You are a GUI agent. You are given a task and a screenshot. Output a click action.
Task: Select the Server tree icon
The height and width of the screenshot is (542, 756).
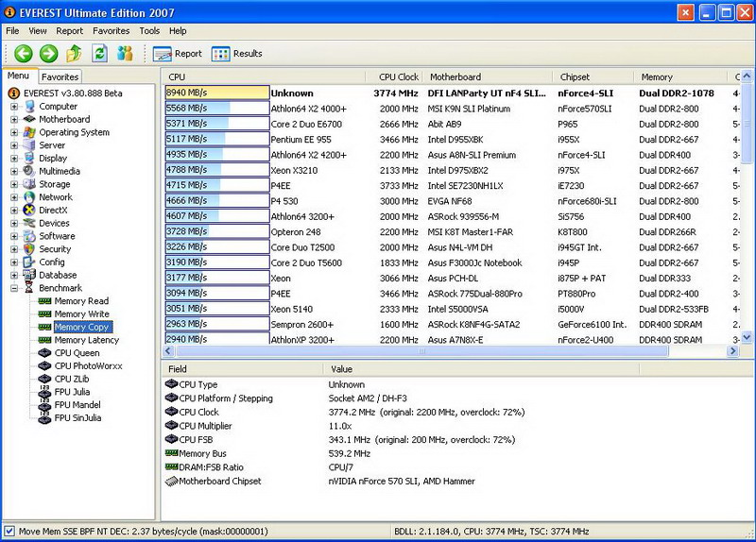coord(30,145)
